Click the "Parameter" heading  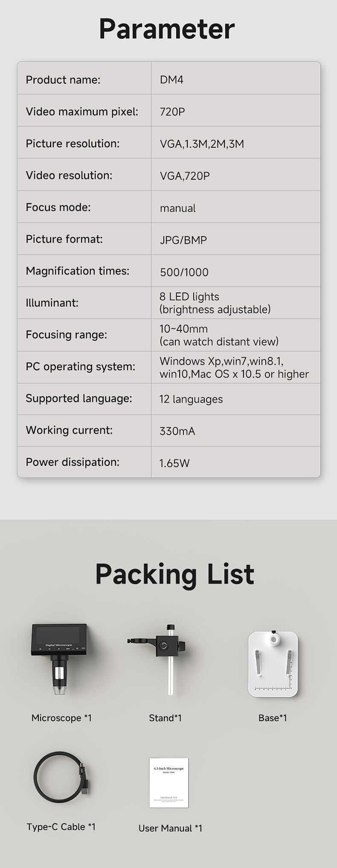click(x=167, y=29)
